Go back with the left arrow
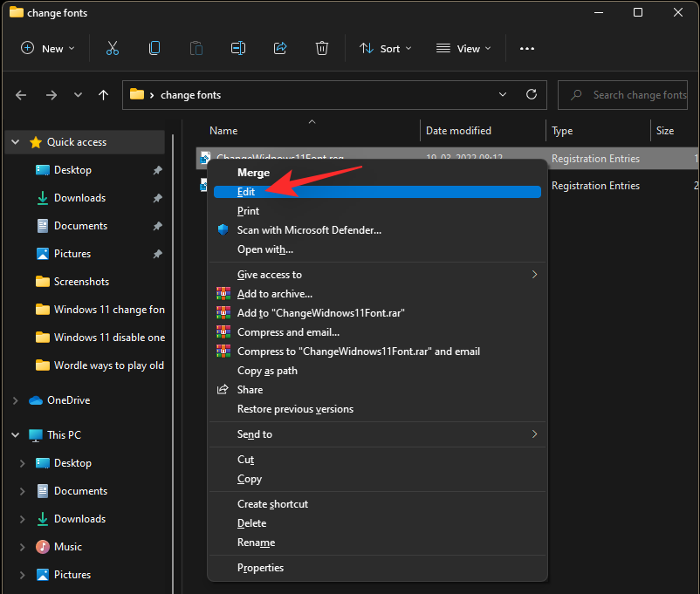Viewport: 700px width, 594px height. pos(21,95)
